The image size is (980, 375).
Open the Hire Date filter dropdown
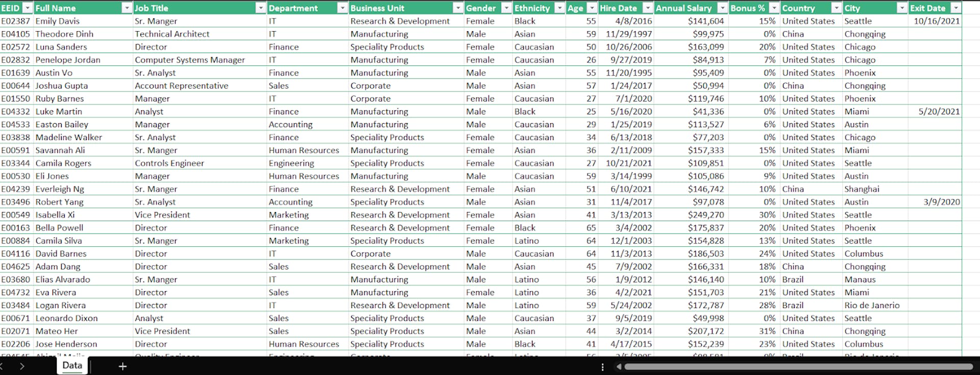tap(647, 8)
